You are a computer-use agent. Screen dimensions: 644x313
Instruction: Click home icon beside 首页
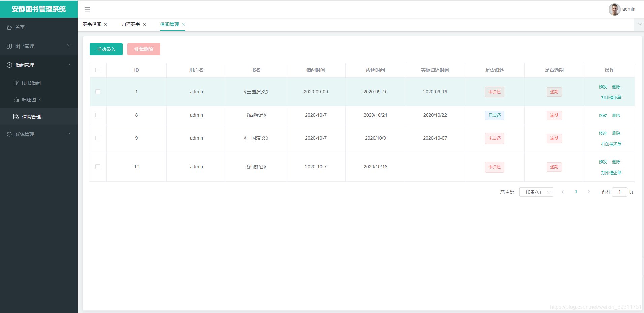[9, 27]
